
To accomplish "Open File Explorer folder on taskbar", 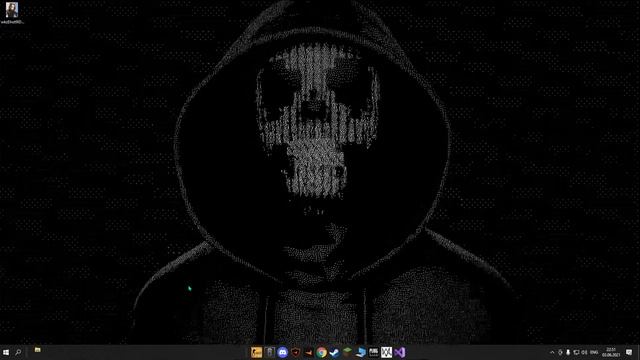I will [37, 350].
